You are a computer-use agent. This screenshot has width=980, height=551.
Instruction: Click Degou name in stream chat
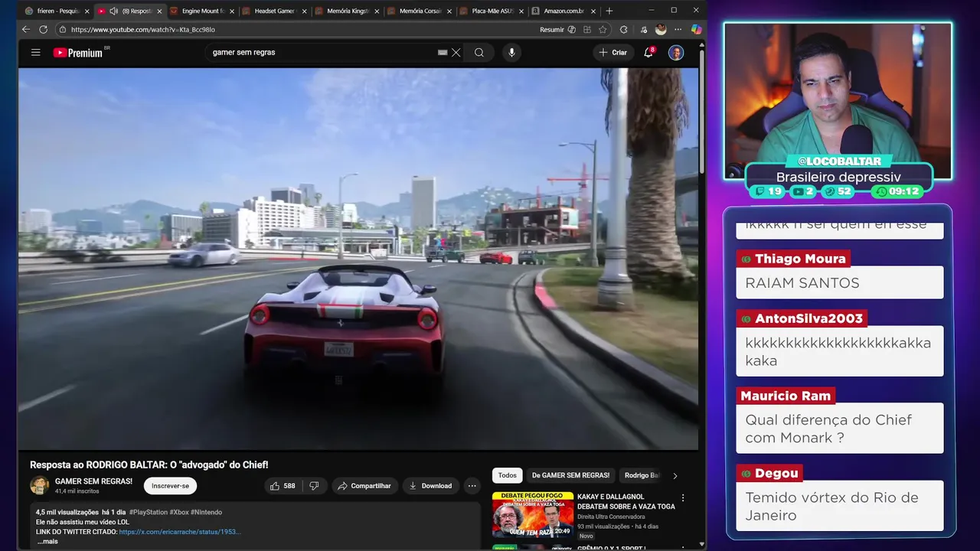coord(776,473)
